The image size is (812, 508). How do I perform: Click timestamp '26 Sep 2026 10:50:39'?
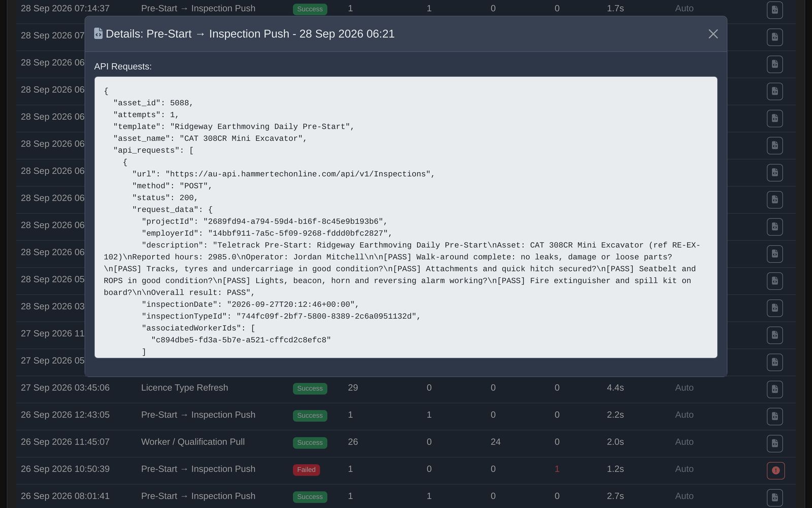(x=65, y=469)
